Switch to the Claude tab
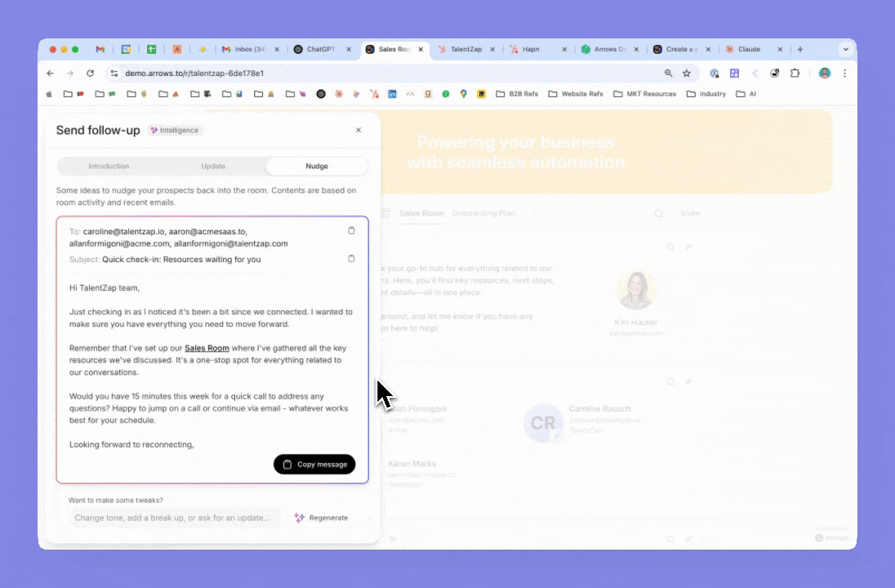The width and height of the screenshot is (895, 588). click(752, 49)
